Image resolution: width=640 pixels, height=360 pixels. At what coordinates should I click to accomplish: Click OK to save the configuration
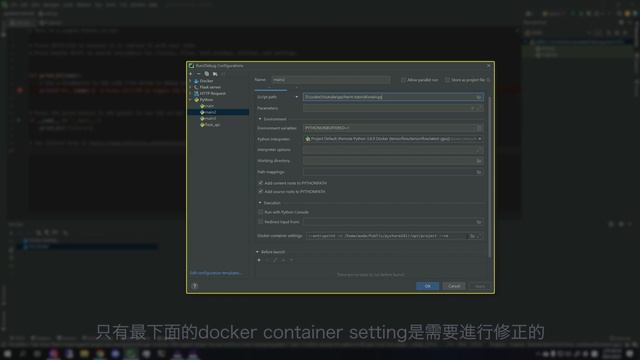pos(427,286)
